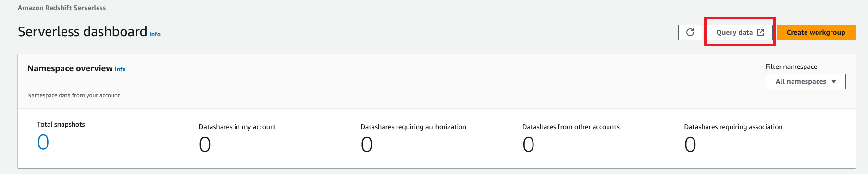The width and height of the screenshot is (868, 174).
Task: Click the Serverless dashboard title
Action: click(82, 31)
